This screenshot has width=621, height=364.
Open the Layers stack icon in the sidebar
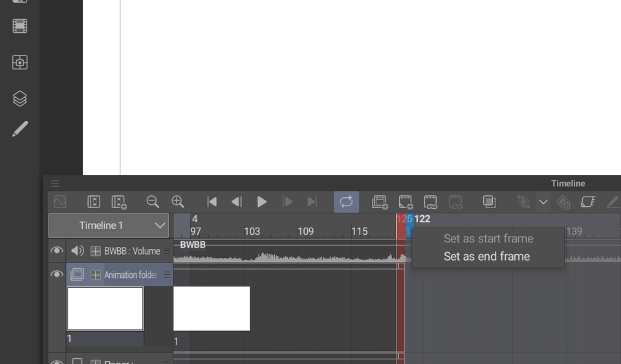(20, 98)
